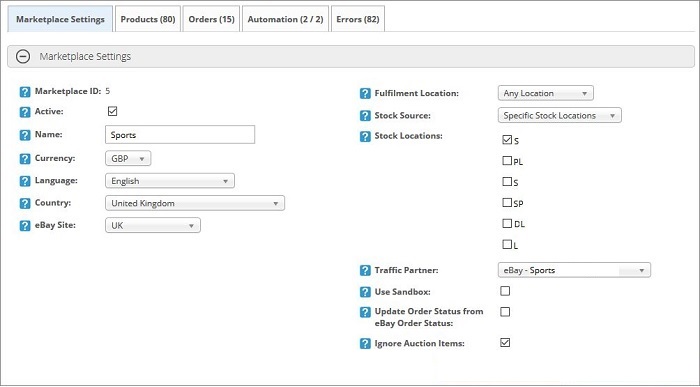700x387 pixels.
Task: Click the Ignore Auction Items label
Action: click(420, 343)
